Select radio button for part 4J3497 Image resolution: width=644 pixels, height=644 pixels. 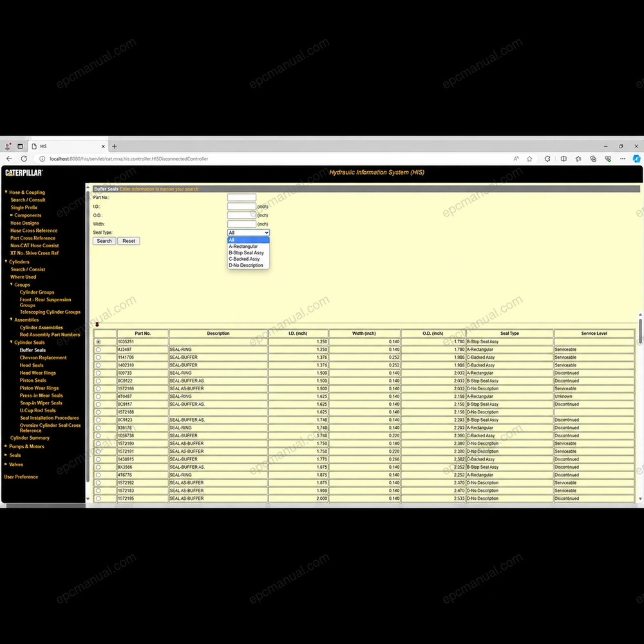pyautogui.click(x=98, y=350)
